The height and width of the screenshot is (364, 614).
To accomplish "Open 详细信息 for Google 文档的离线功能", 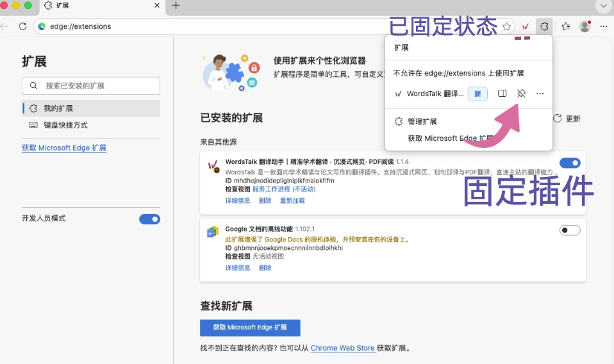I will point(238,268).
